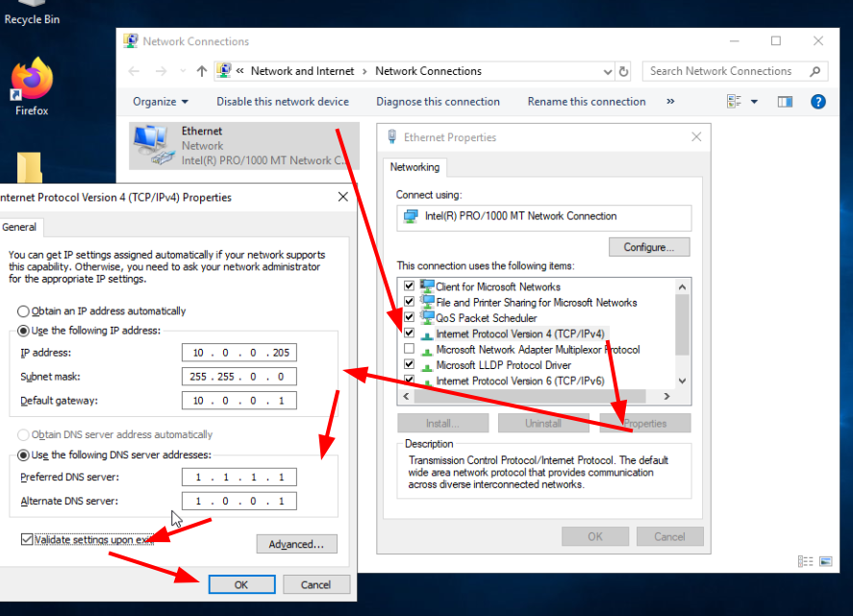Cancel the IPv4 Properties dialog

(315, 584)
